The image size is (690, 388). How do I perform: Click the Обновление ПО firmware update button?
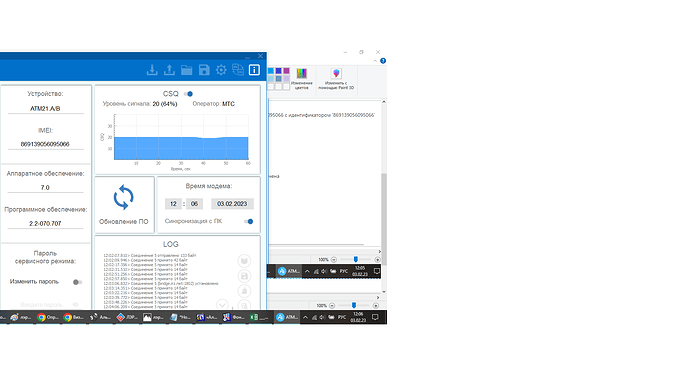click(x=124, y=205)
